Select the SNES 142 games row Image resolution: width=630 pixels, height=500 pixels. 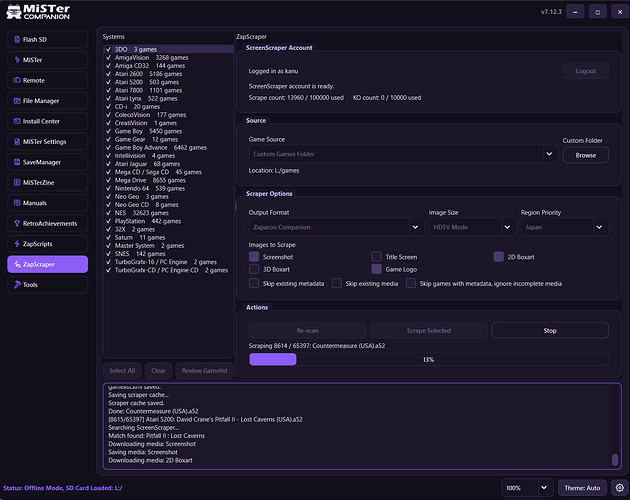coord(169,254)
